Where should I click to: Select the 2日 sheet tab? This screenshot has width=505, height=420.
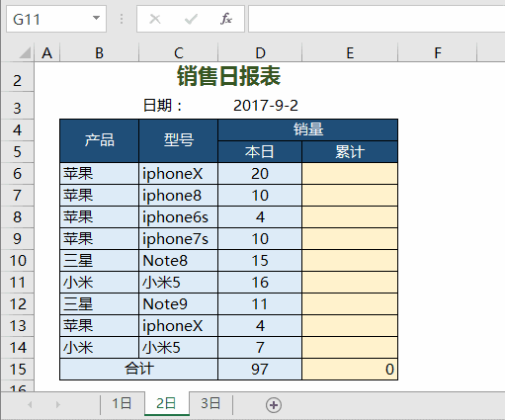(x=166, y=404)
